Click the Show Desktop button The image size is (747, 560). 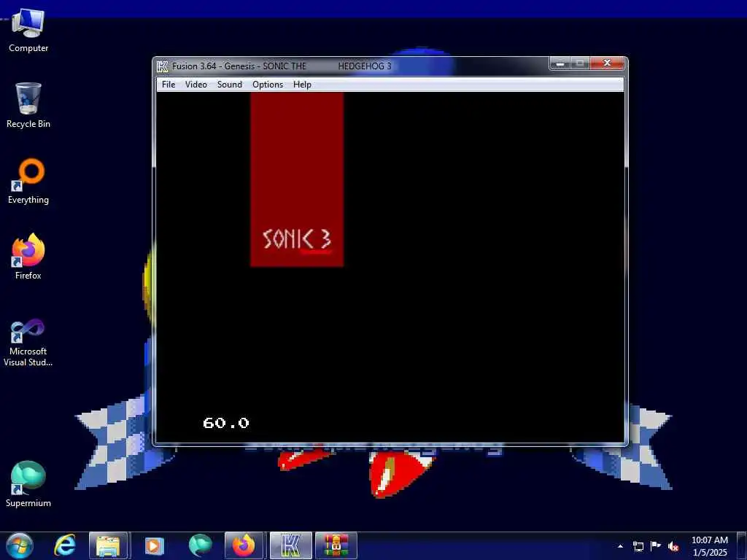point(742,545)
